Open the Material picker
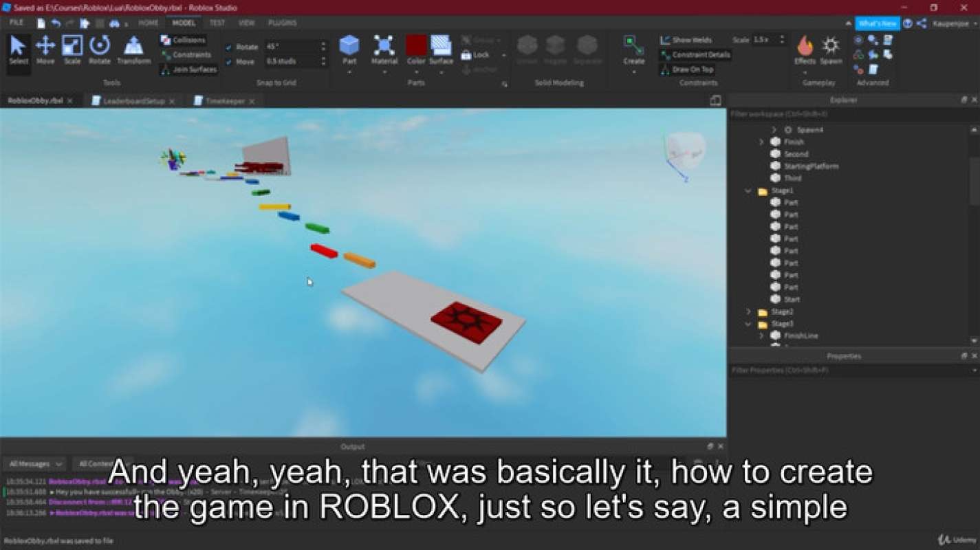Viewport: 980px width, 550px height. pos(384,48)
